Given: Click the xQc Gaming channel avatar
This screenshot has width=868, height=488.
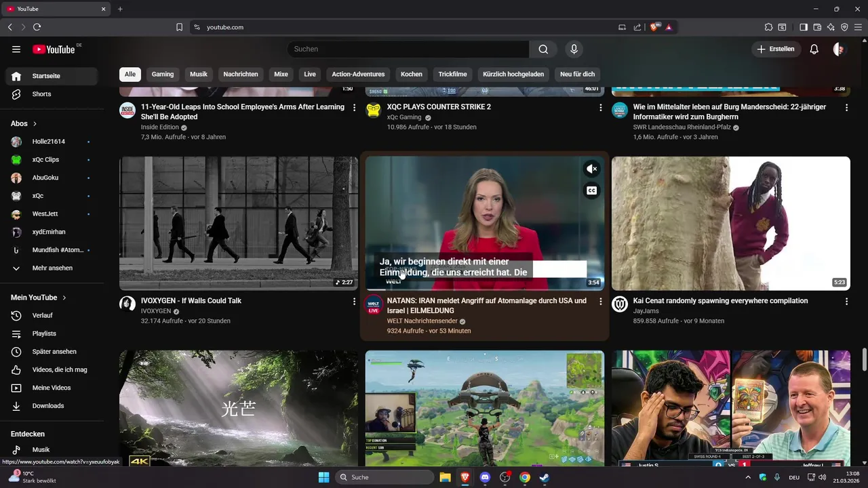Looking at the screenshot, I should [x=374, y=110].
